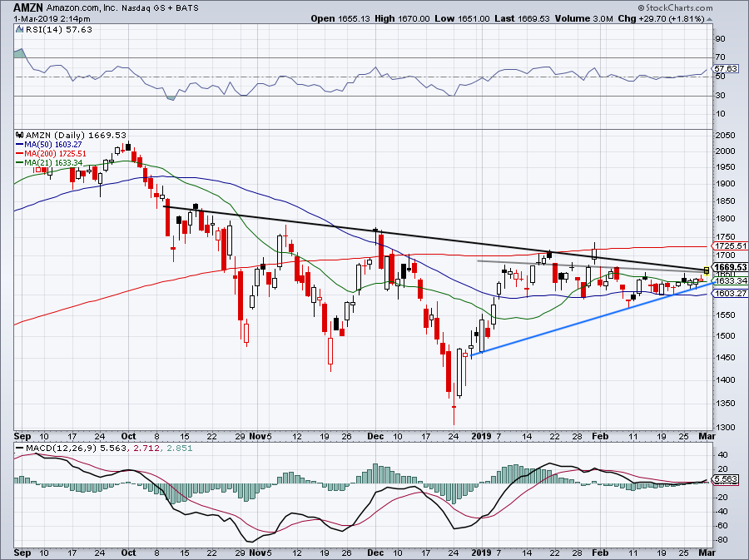749x560 pixels.
Task: Click the 57.63 RSI axis value tag
Action: pos(727,69)
